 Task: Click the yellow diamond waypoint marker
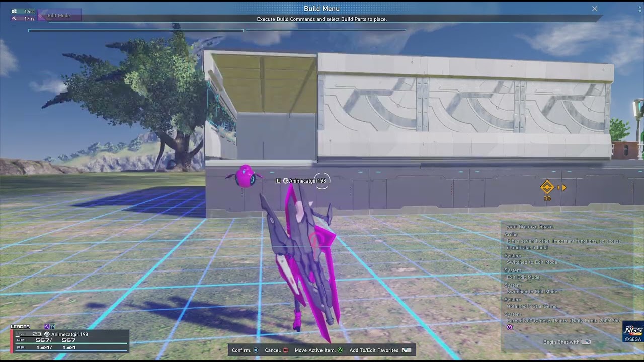pos(547,187)
